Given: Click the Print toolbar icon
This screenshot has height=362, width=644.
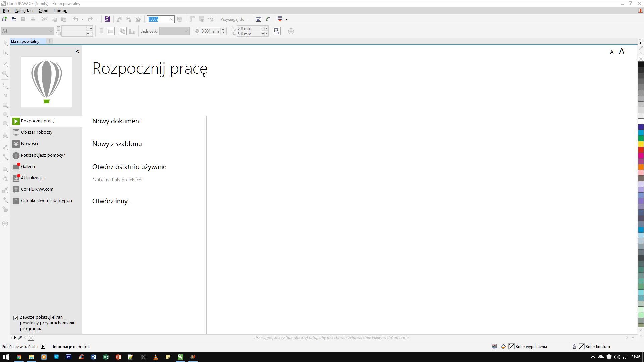Looking at the screenshot, I should click(x=33, y=19).
